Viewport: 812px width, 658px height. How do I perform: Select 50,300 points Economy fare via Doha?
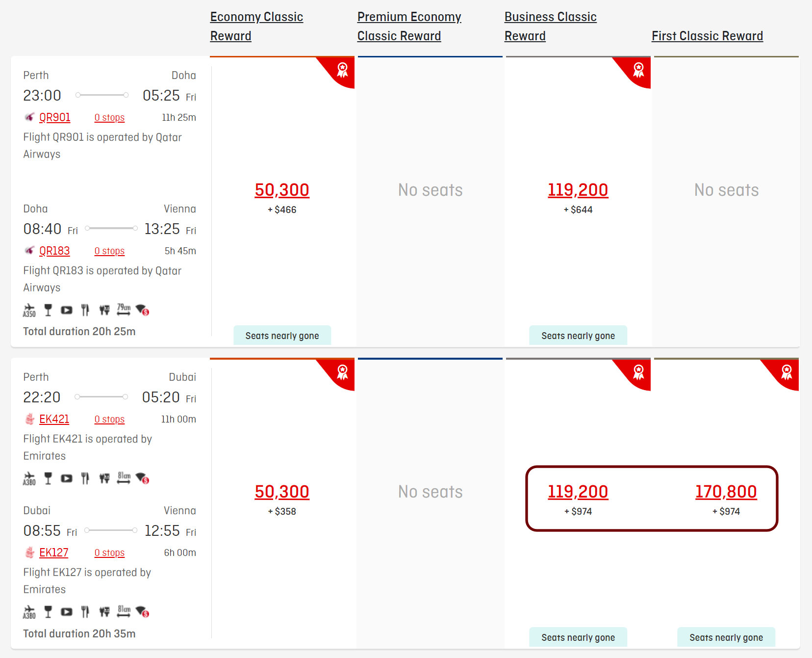coord(282,190)
